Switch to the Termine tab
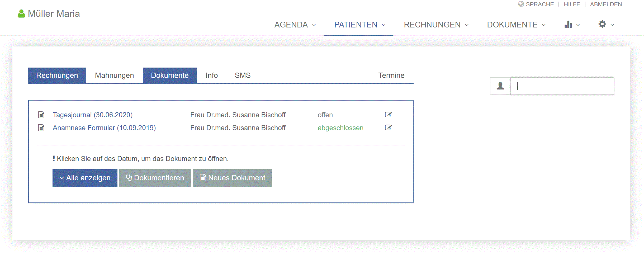Image resolution: width=644 pixels, height=274 pixels. 391,75
